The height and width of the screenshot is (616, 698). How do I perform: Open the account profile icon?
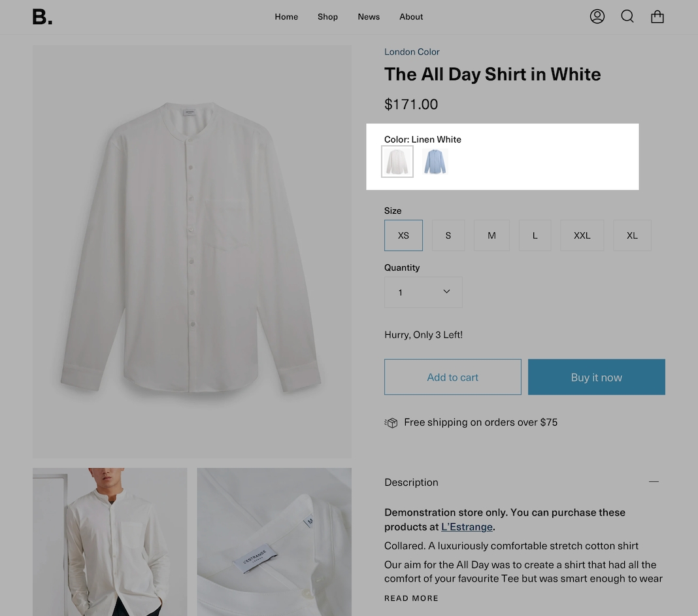click(597, 16)
